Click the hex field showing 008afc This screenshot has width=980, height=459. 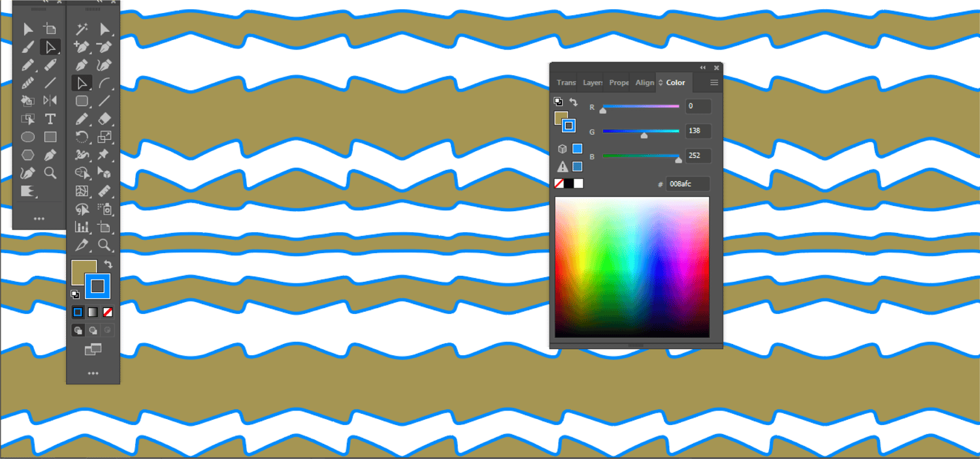689,184
